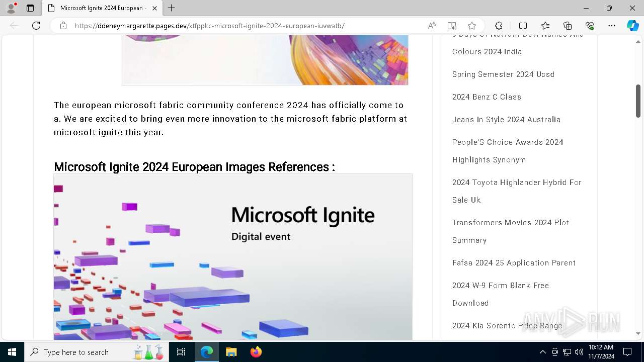This screenshot has width=644, height=362.
Task: Show hidden system tray icons
Action: point(542,352)
